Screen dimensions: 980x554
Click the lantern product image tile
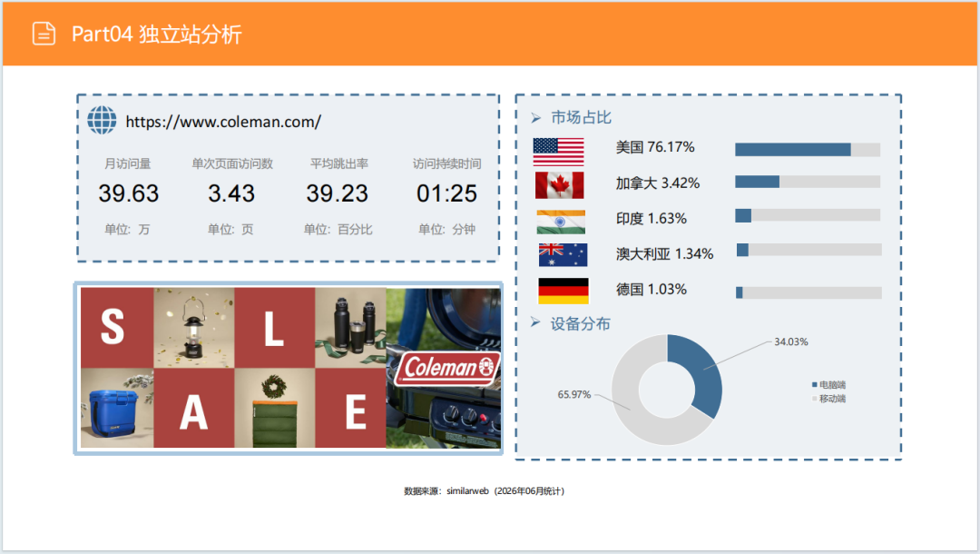point(194,328)
